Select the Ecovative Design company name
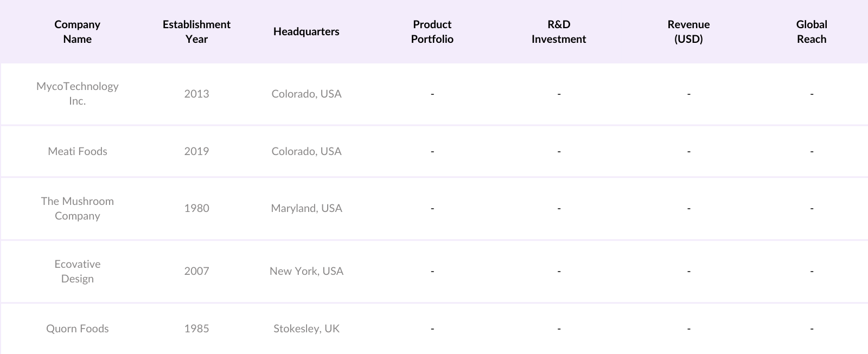 (77, 271)
